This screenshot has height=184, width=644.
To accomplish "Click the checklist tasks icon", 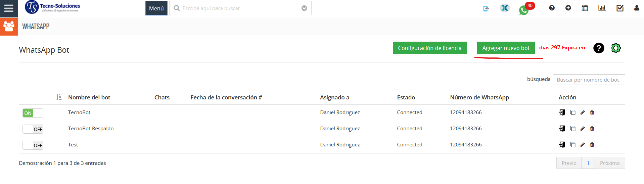I will point(620,8).
